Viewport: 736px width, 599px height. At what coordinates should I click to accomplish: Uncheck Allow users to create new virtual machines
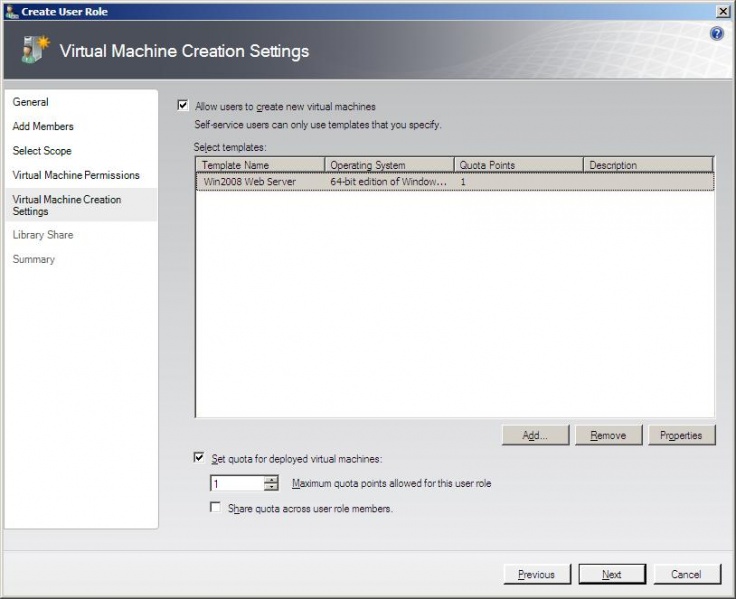tap(182, 105)
